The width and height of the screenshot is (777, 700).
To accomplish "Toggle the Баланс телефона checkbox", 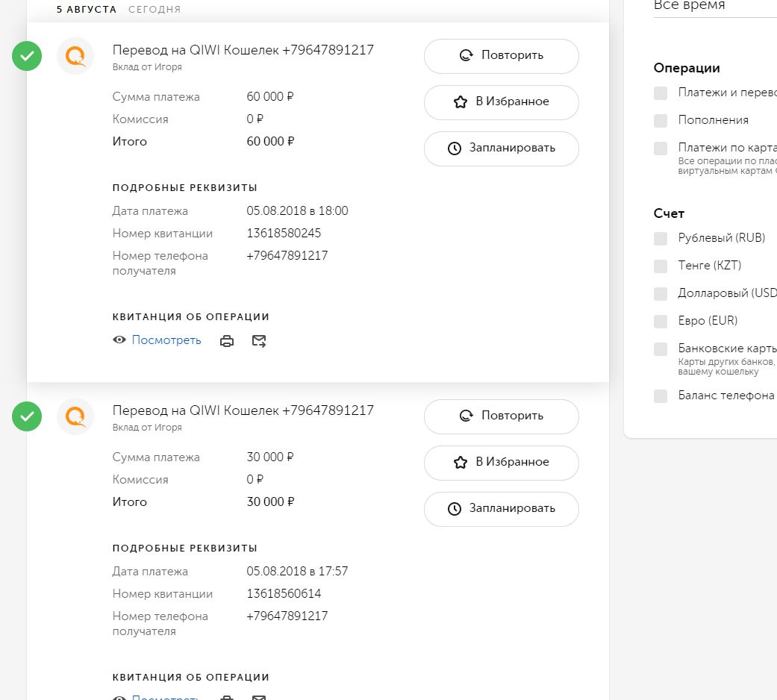I will (661, 396).
